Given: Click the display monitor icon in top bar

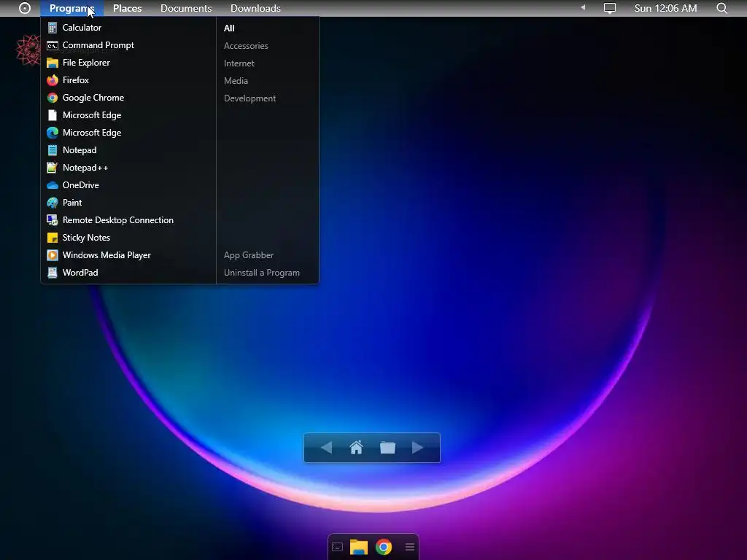Looking at the screenshot, I should (x=610, y=8).
